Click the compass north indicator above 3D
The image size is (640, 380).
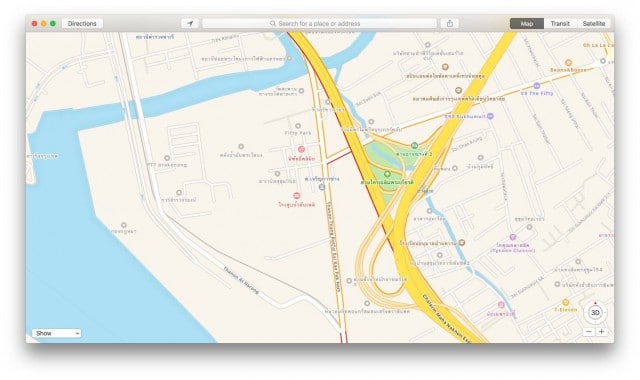tap(595, 303)
